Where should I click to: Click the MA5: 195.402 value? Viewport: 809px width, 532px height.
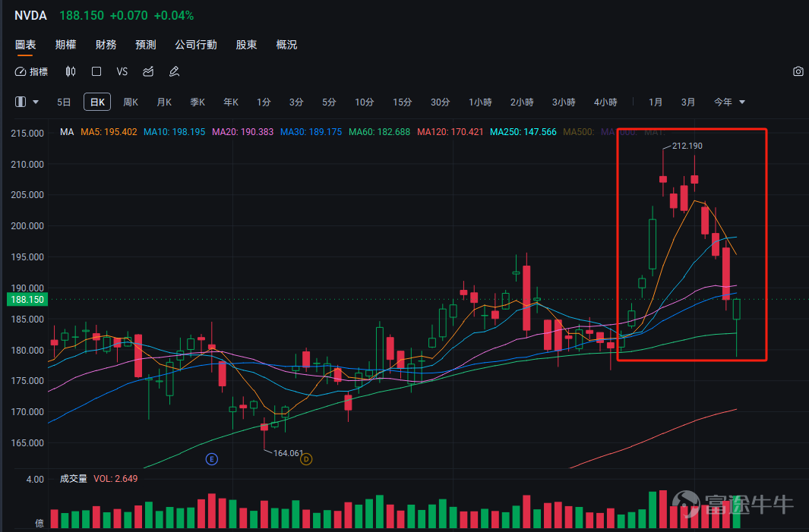pyautogui.click(x=109, y=132)
